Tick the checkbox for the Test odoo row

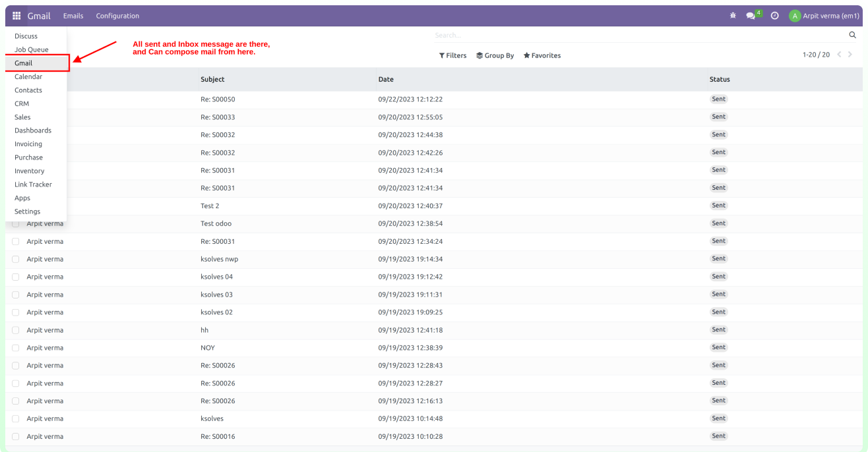click(16, 224)
